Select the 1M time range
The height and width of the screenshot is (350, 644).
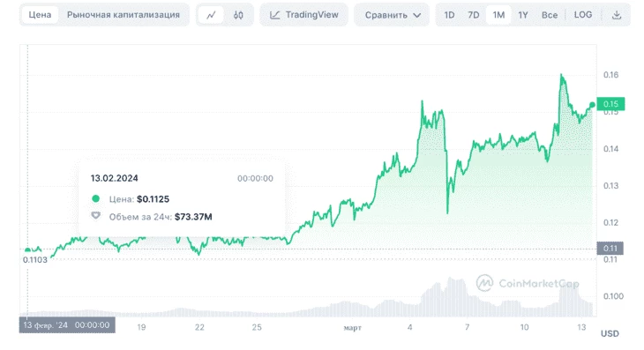pyautogui.click(x=498, y=15)
